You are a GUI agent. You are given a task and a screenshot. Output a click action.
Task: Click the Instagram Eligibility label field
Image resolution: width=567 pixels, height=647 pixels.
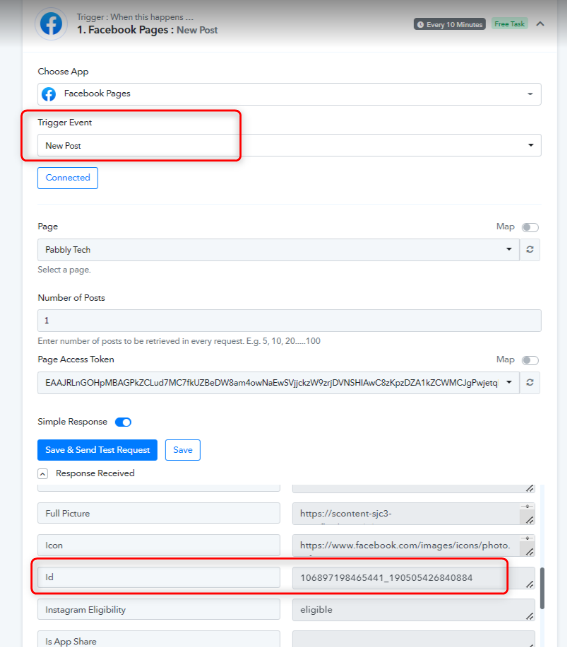pyautogui.click(x=159, y=609)
